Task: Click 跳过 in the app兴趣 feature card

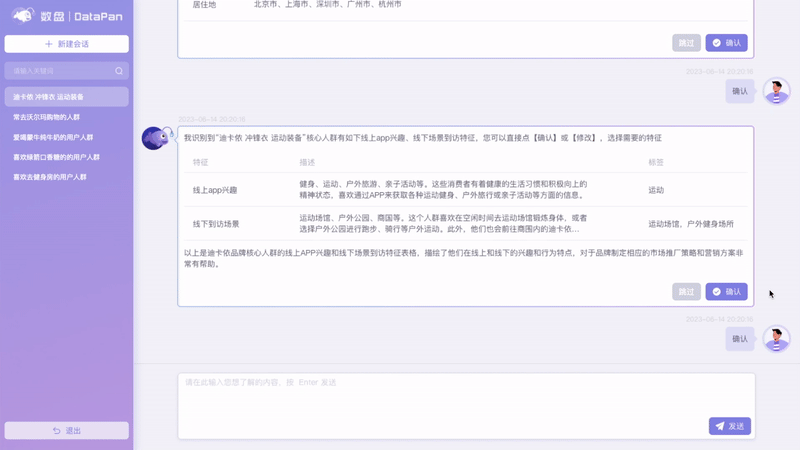Action: pyautogui.click(x=686, y=292)
